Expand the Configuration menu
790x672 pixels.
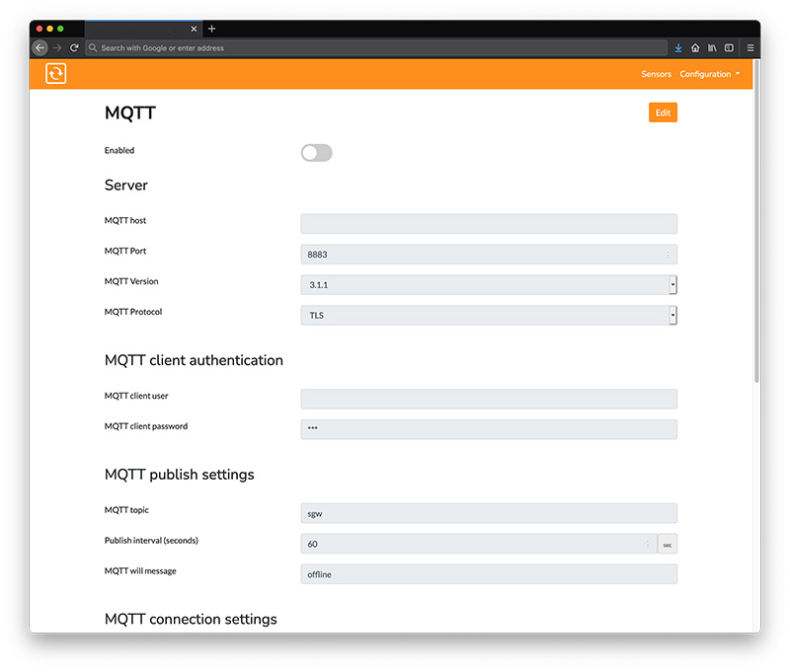tap(710, 74)
